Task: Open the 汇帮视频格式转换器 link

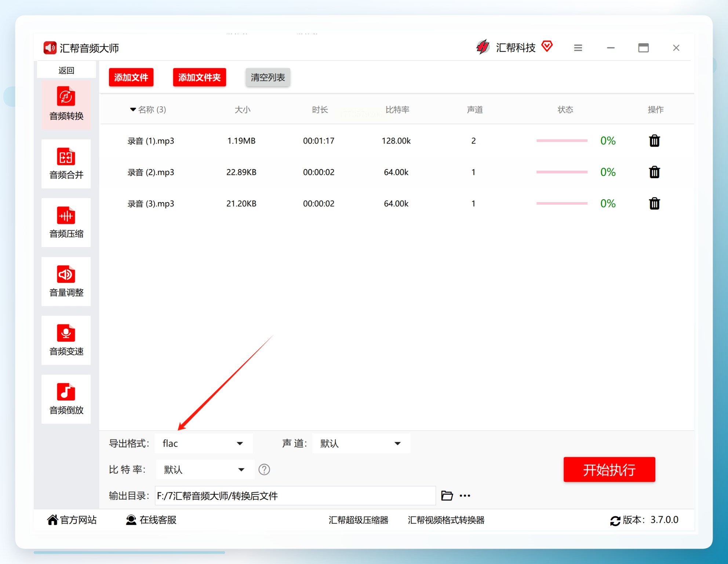Action: click(446, 520)
